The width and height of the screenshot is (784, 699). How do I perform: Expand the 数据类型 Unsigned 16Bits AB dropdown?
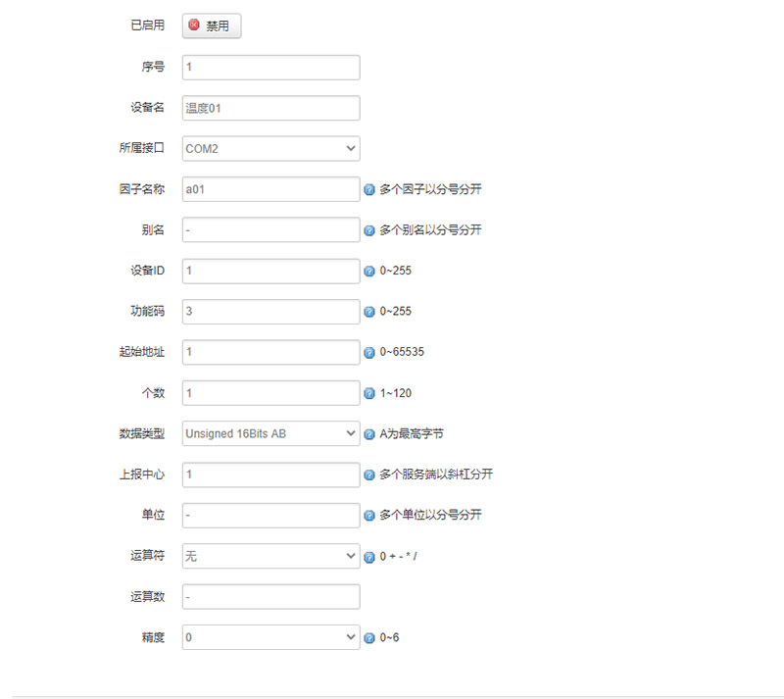pos(270,433)
